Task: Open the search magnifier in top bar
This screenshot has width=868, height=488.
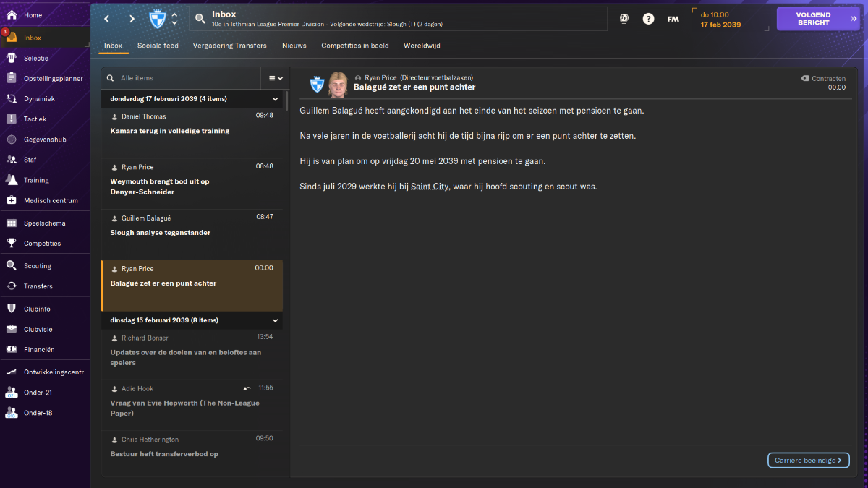Action: (200, 19)
